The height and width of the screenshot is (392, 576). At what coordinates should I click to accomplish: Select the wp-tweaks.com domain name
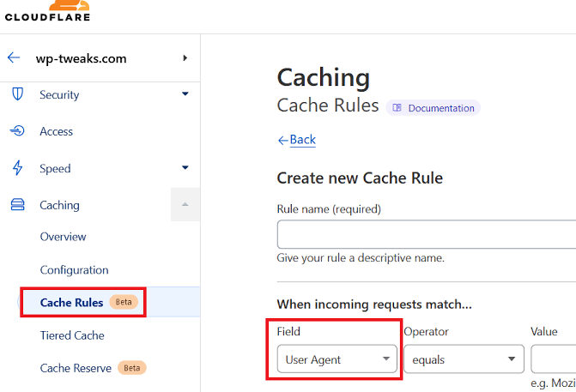81,58
